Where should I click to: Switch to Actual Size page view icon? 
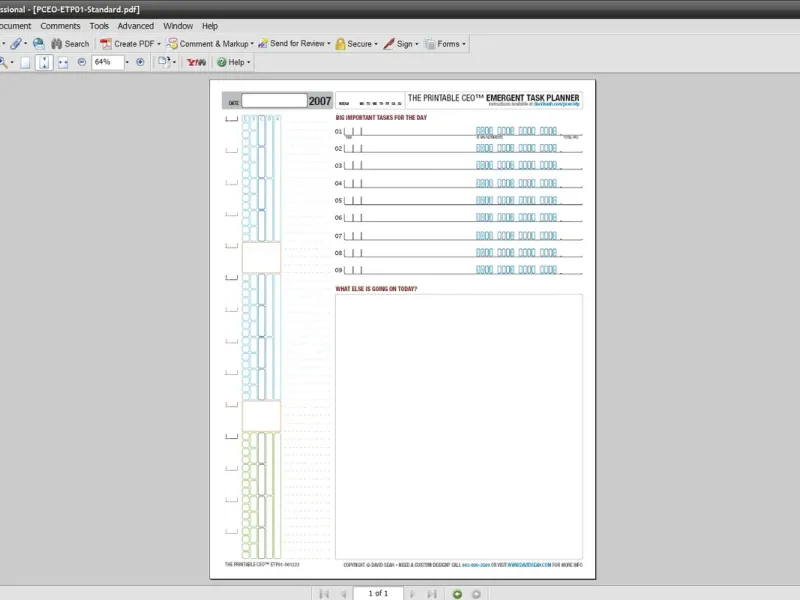click(x=25, y=62)
